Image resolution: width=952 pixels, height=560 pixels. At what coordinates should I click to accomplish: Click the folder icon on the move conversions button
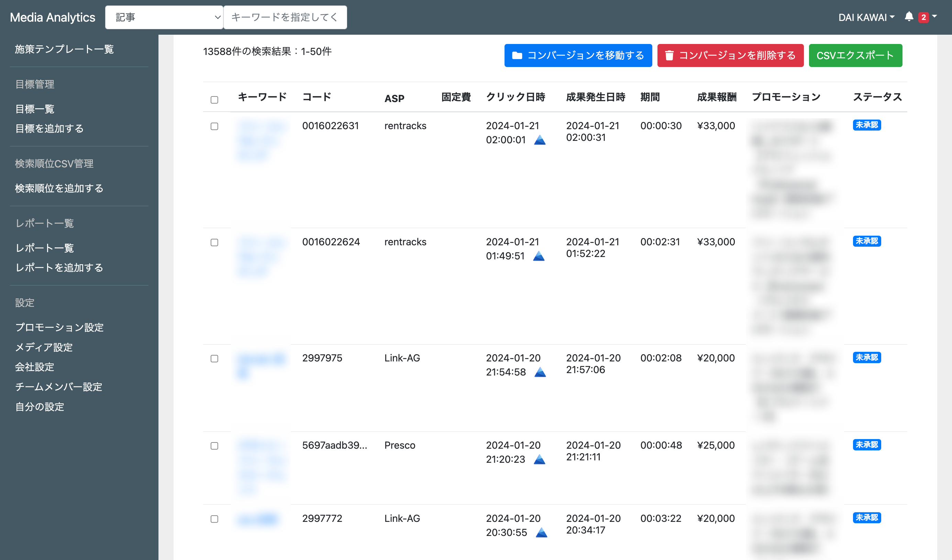click(517, 56)
